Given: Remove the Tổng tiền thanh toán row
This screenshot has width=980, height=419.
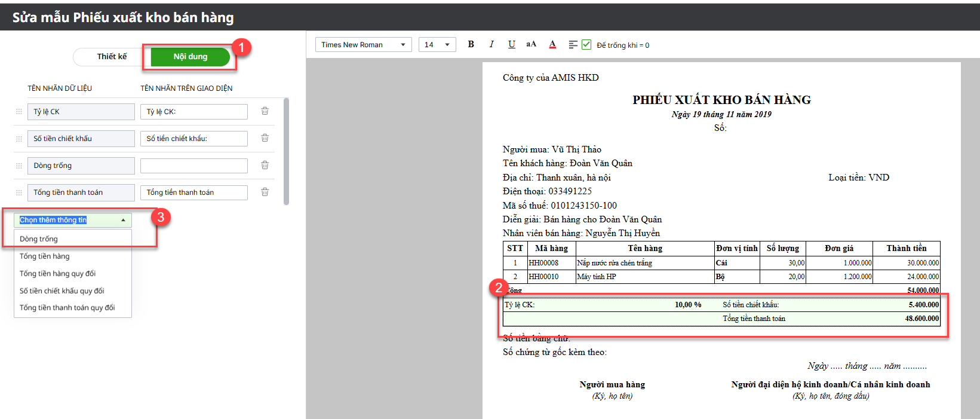Looking at the screenshot, I should 265,192.
